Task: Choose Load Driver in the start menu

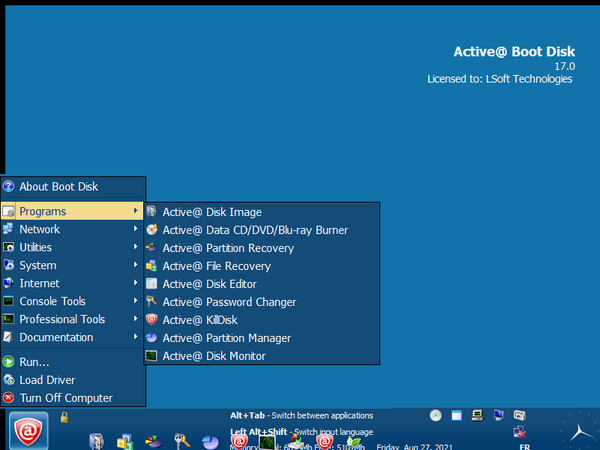Action: pos(73,380)
